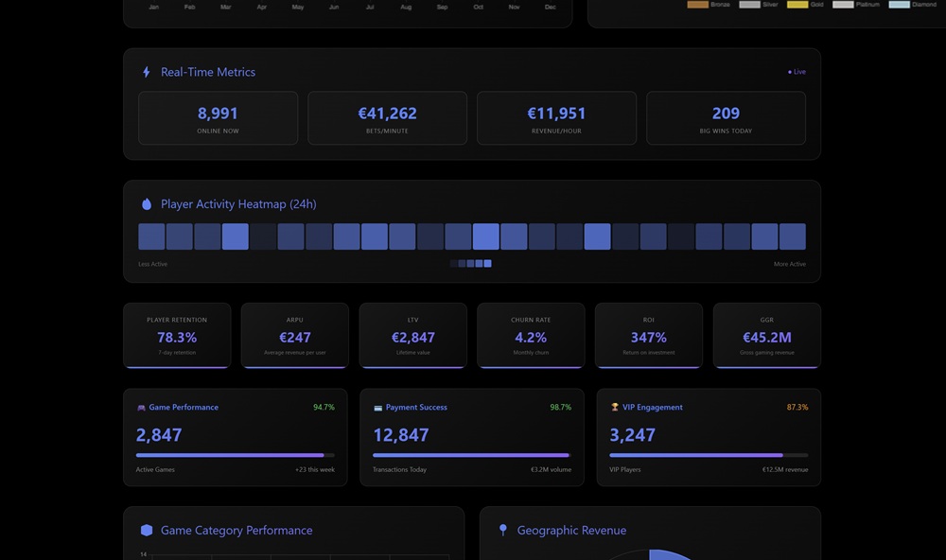
Task: Click the trophy icon for VIP Engagement
Action: click(x=615, y=408)
